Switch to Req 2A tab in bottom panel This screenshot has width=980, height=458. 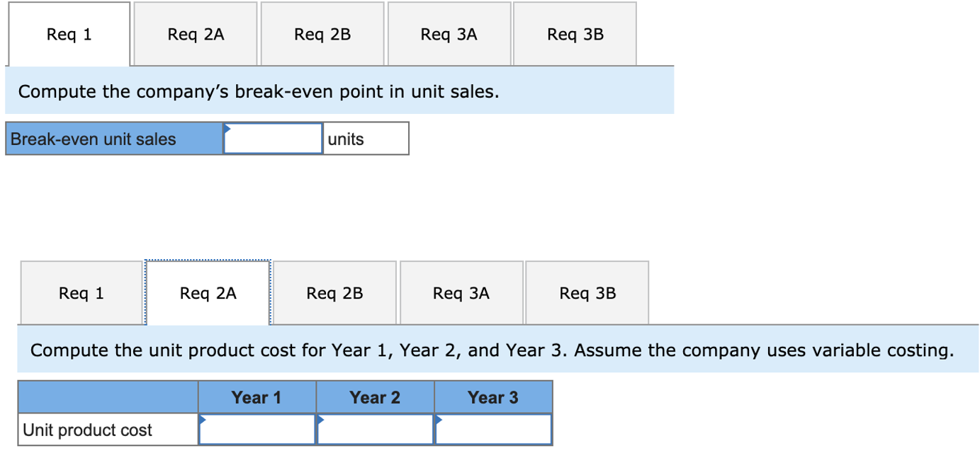(207, 292)
